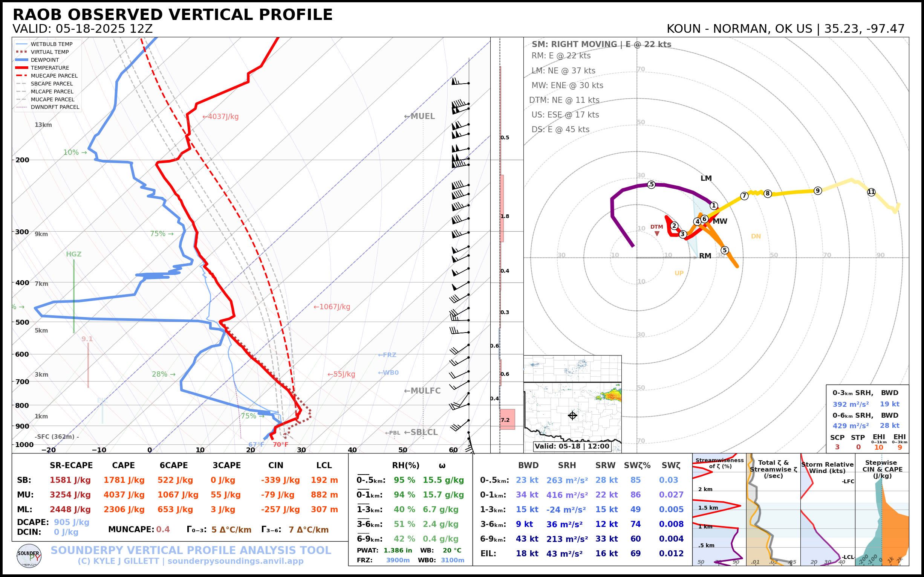Click the sounderpysoundings.anvil.app link text

coord(236,561)
